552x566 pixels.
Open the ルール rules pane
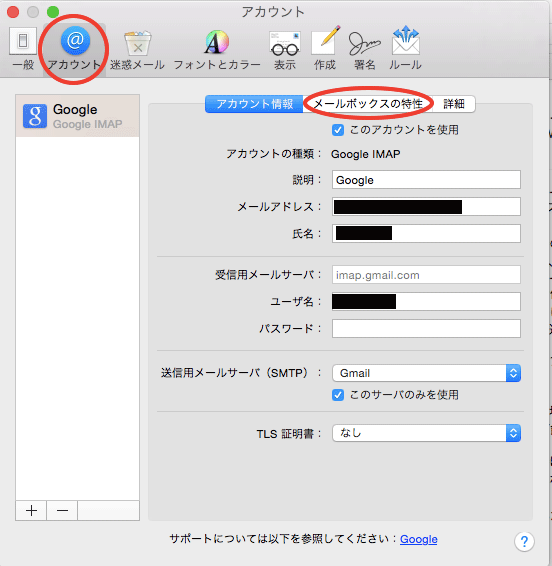click(405, 49)
